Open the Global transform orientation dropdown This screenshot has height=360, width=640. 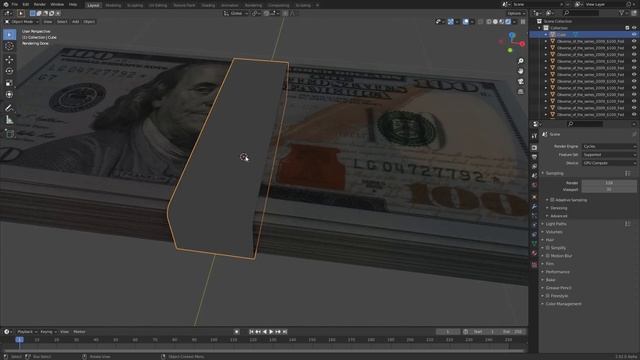pos(236,13)
